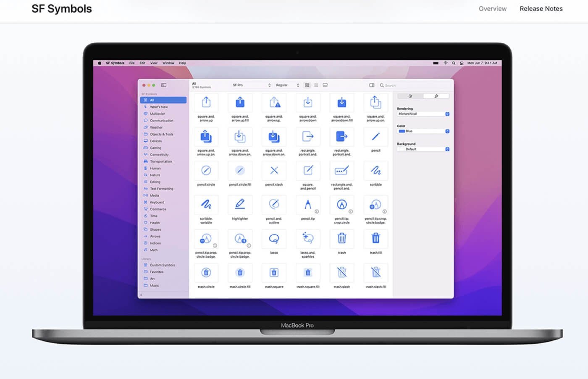The width and height of the screenshot is (588, 379).
Task: Open Control Center in menu bar
Action: tap(462, 63)
